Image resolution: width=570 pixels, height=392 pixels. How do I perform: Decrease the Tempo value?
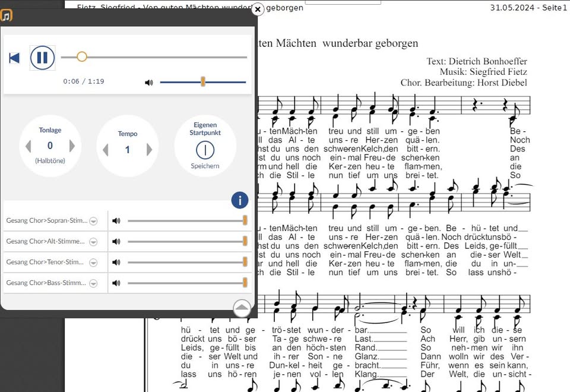pos(106,150)
